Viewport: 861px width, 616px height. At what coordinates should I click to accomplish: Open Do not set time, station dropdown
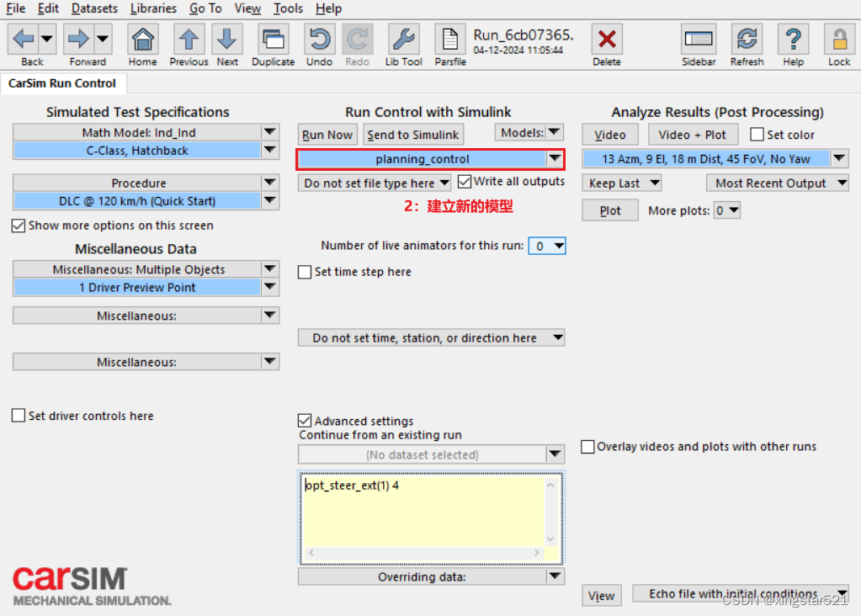(x=431, y=337)
